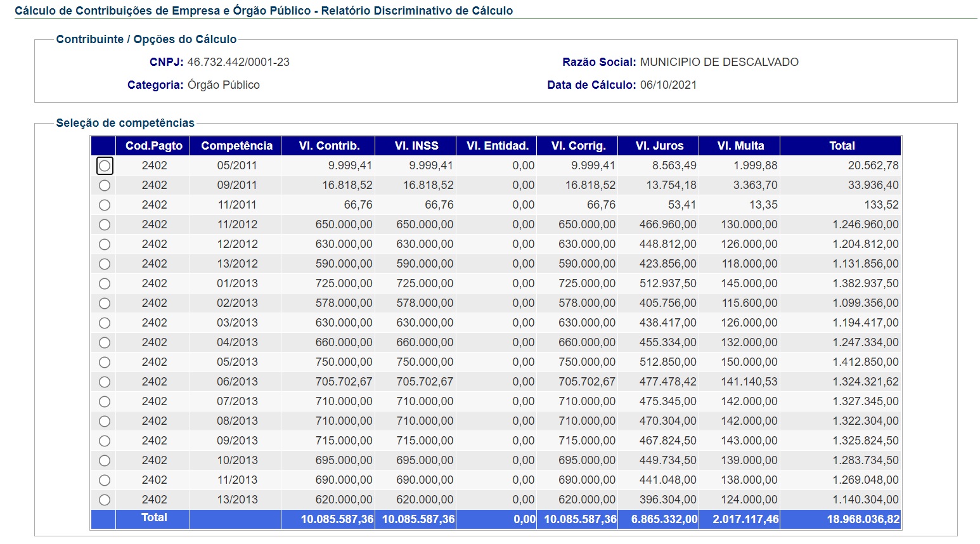Click the page title Relatório Discriminativo de Cálculo
Image resolution: width=980 pixels, height=544 pixels.
(x=417, y=11)
